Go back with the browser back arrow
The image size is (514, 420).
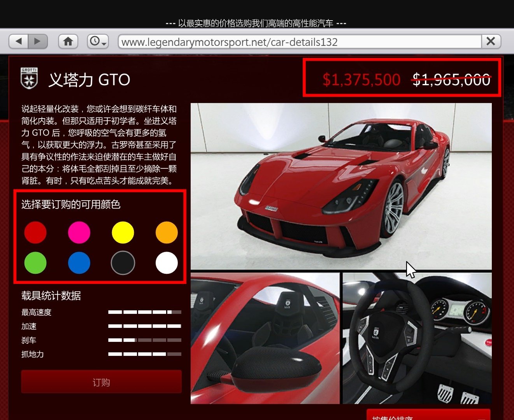18,41
